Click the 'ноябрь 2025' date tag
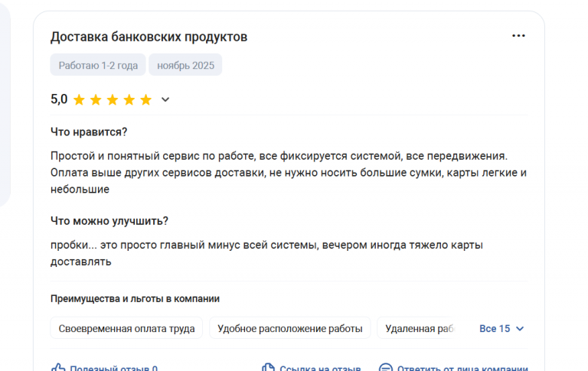Viewport: 588px width, 371px height. pos(185,65)
